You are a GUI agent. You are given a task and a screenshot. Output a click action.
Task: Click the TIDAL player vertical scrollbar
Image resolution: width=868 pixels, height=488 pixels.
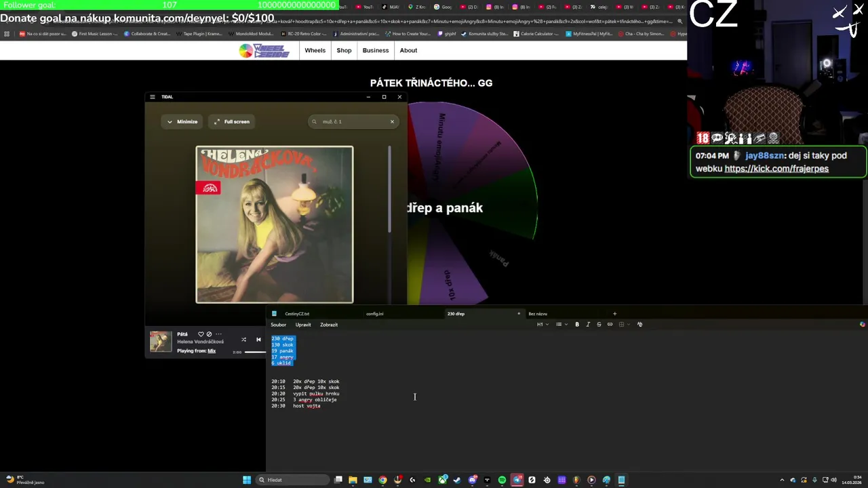click(389, 190)
